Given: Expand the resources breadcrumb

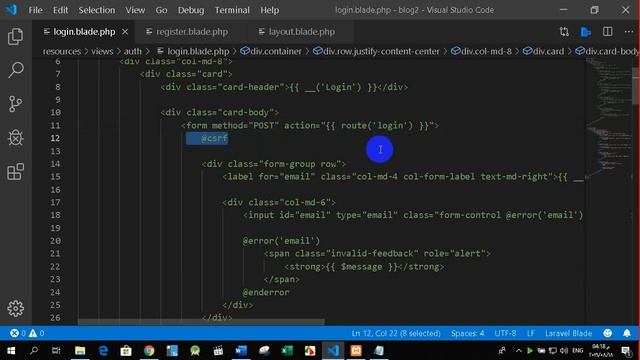Looking at the screenshot, I should [x=62, y=51].
